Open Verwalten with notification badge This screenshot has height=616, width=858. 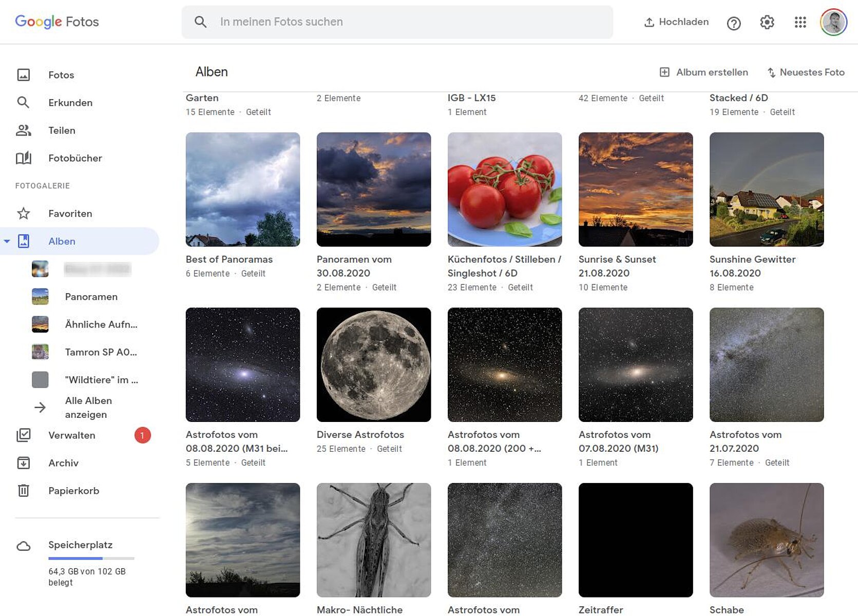click(72, 435)
